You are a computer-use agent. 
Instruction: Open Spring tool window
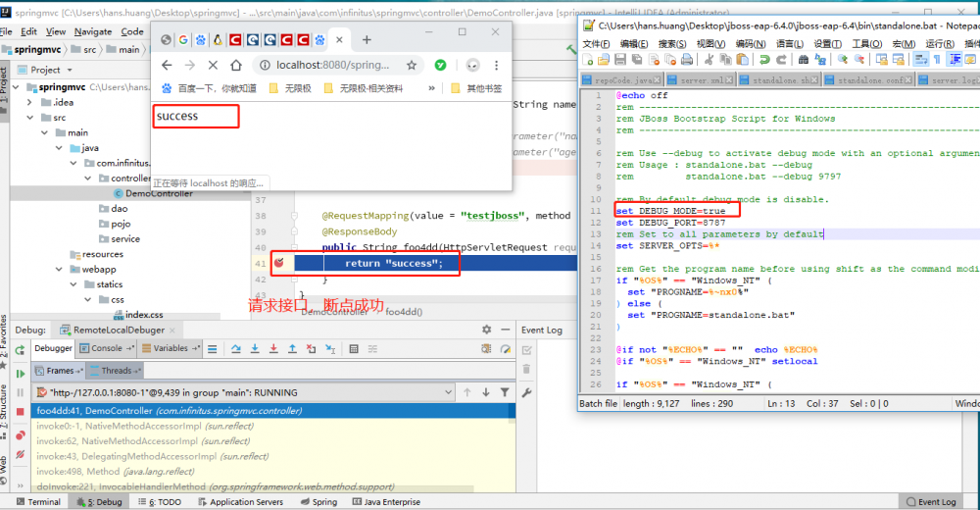coord(318,502)
